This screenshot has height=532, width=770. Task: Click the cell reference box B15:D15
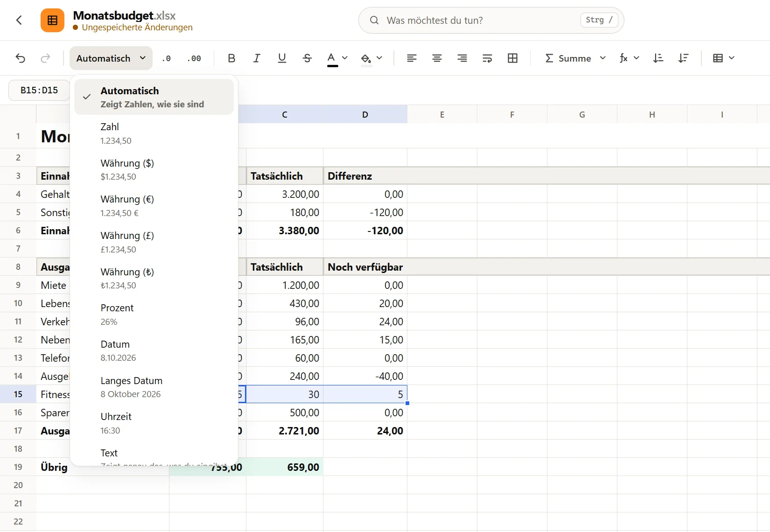tap(39, 90)
